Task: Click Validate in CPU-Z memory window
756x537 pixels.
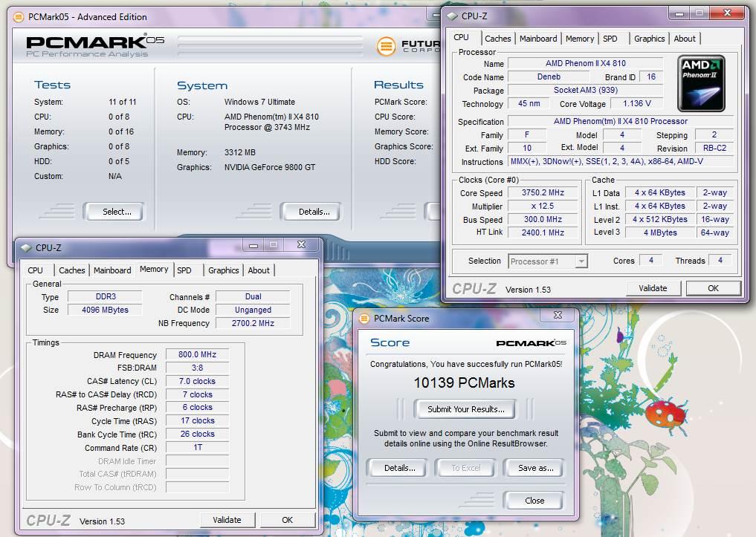Action: tap(227, 520)
